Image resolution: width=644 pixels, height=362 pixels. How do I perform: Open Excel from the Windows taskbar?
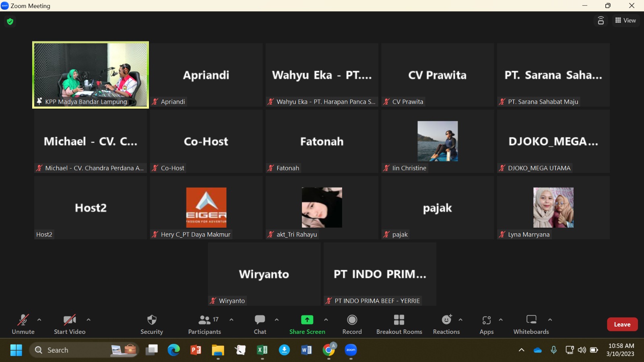pos(262,350)
